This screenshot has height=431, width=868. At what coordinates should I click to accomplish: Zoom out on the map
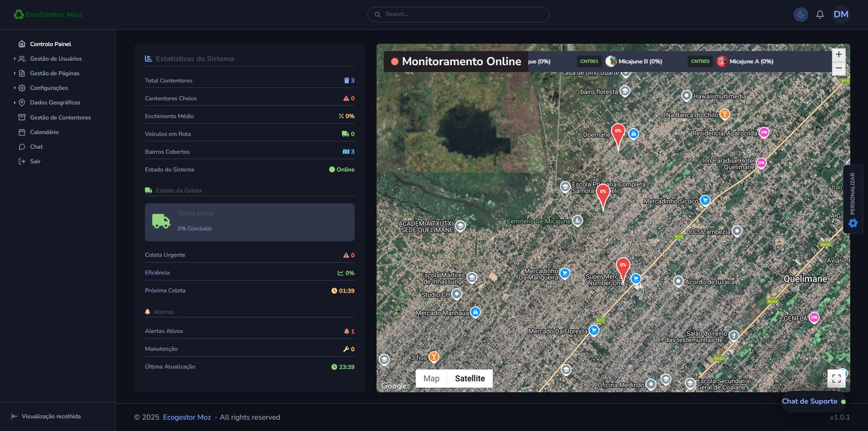(839, 68)
